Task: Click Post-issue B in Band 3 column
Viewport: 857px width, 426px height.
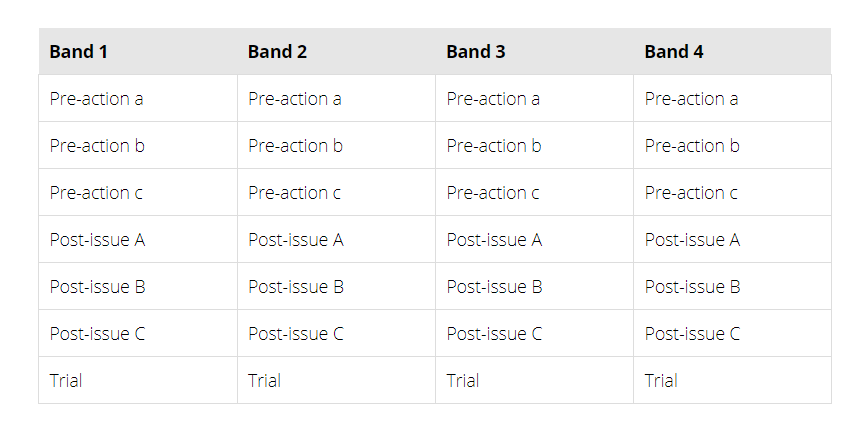Action: pyautogui.click(x=494, y=287)
